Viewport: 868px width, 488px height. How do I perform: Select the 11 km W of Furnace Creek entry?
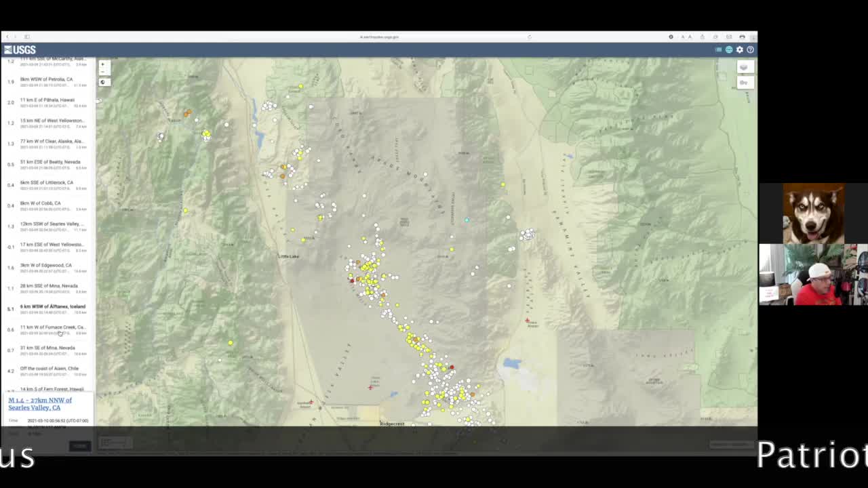coord(47,329)
